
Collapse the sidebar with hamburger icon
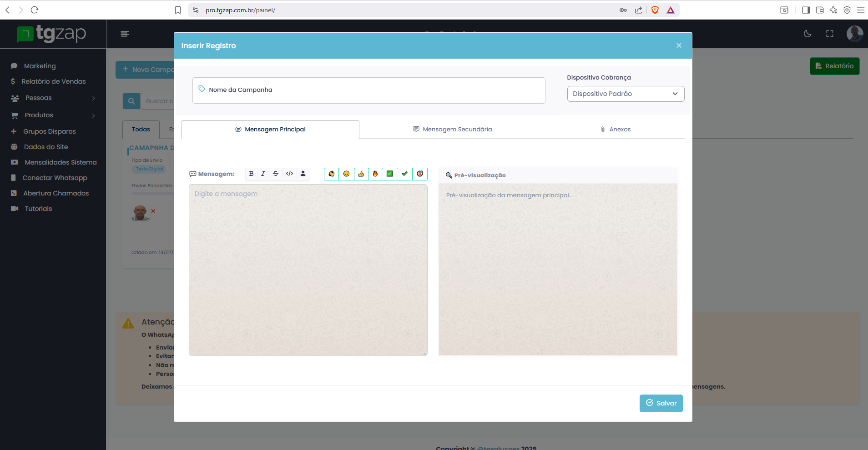(125, 34)
